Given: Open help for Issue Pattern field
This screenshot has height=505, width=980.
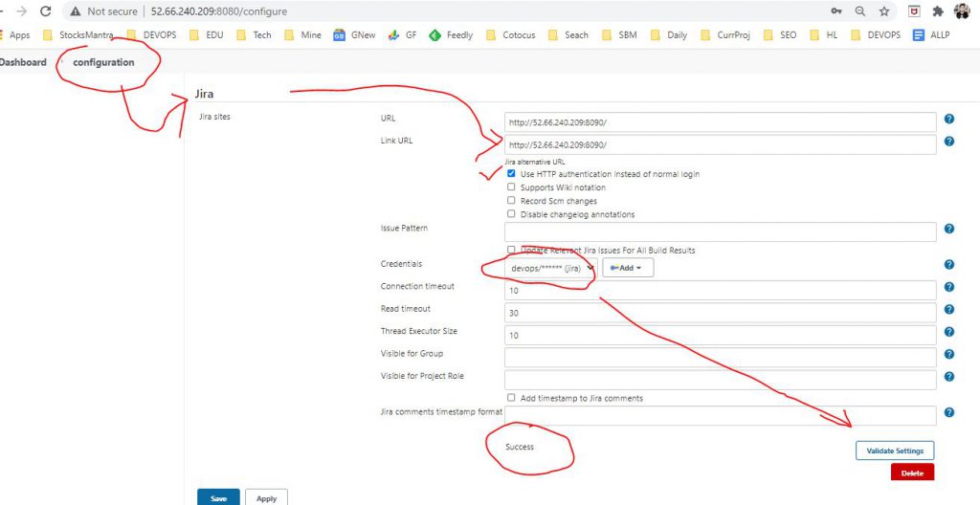Looking at the screenshot, I should point(948,229).
